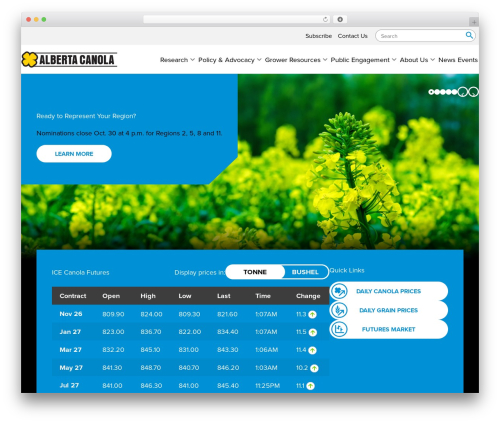This screenshot has height=423, width=500.
Task: Click the Open column header
Action: click(x=111, y=296)
